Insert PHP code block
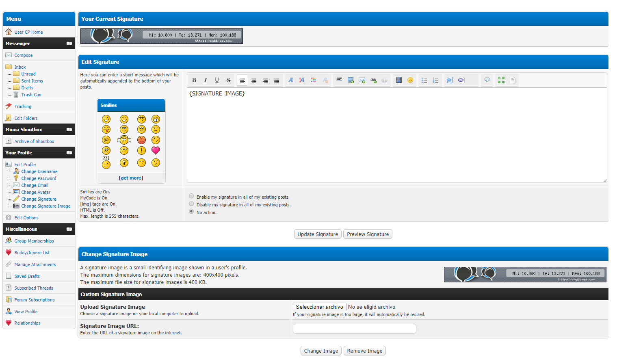617x364 pixels. [x=461, y=80]
